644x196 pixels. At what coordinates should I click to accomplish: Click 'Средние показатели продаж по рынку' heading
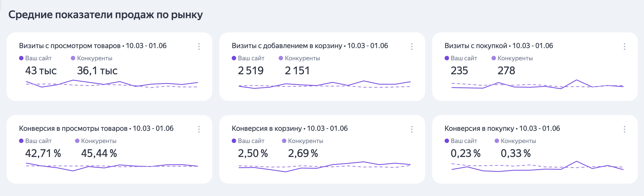click(106, 15)
